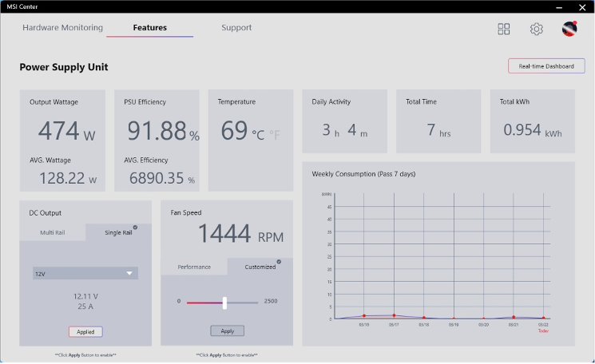Click the red Today data point on chart
The width and height of the screenshot is (595, 364).
543,318
